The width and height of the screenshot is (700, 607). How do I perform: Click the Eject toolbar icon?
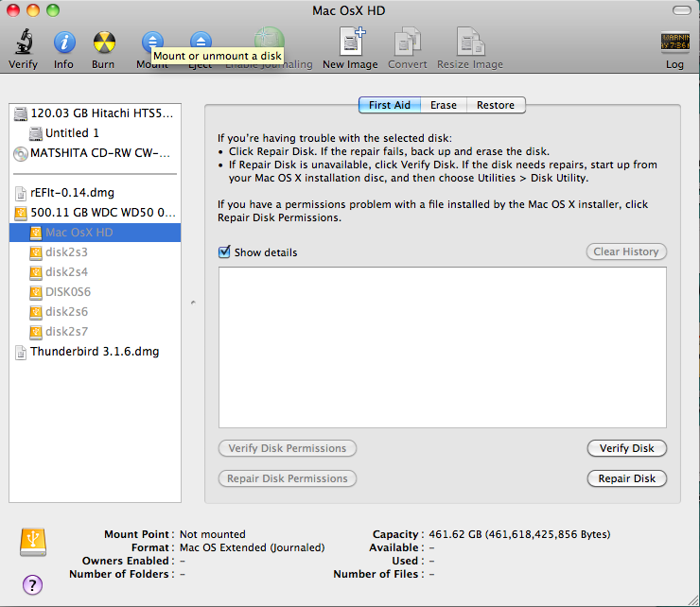point(201,41)
